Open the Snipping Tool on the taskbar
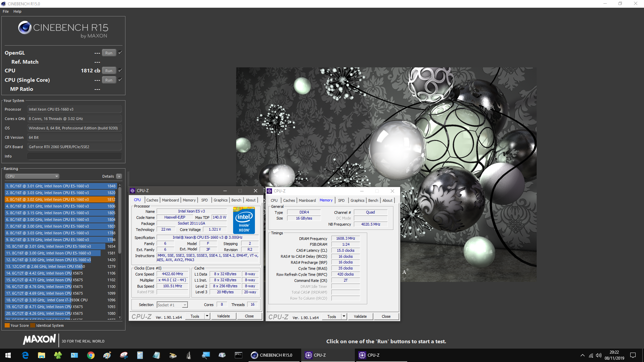 tap(124, 355)
